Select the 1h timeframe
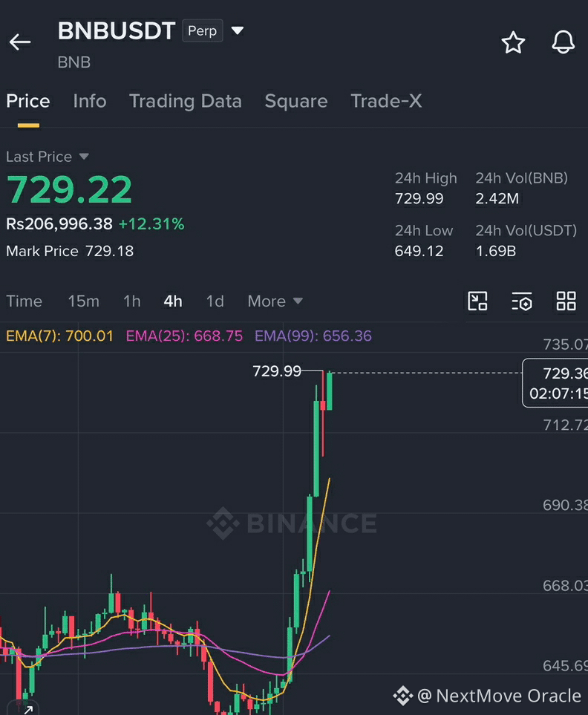The image size is (588, 715). tap(131, 301)
